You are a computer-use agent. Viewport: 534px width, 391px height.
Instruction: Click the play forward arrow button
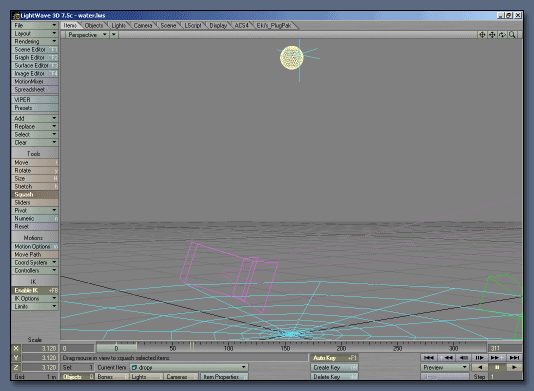pyautogui.click(x=514, y=367)
